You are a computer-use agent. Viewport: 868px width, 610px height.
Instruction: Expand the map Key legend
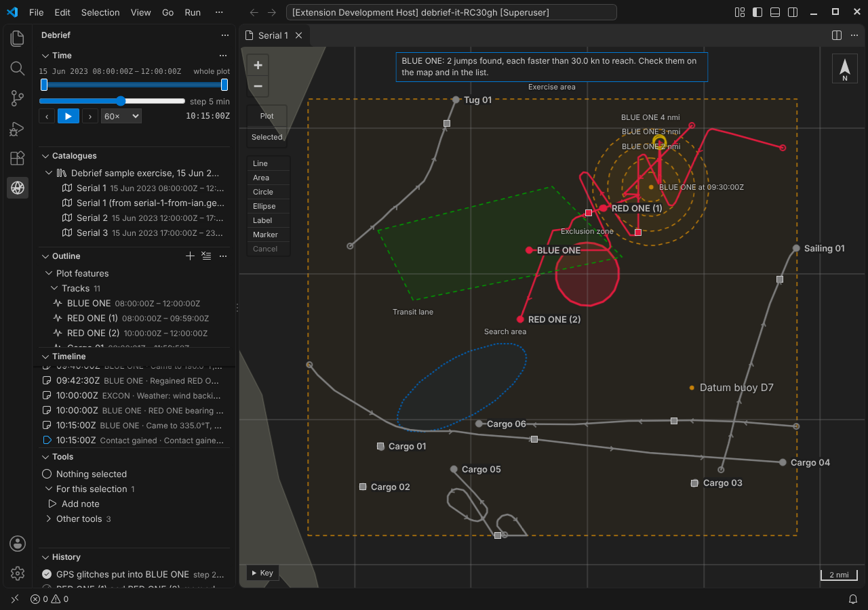(262, 573)
